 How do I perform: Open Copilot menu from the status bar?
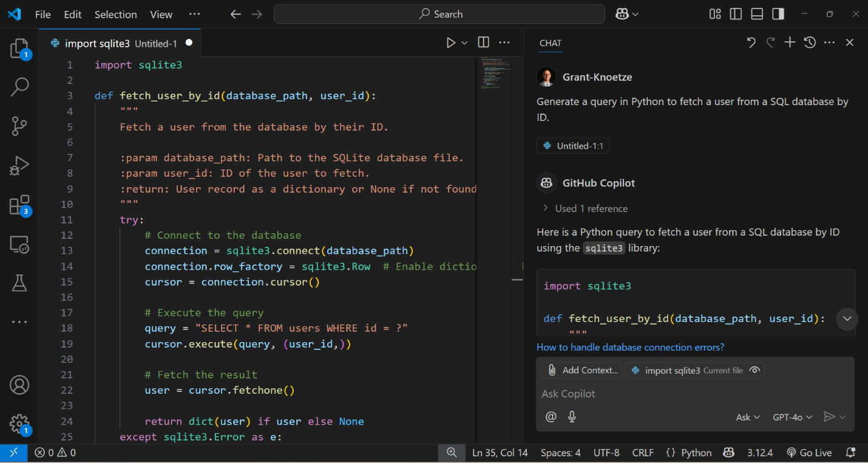click(x=728, y=453)
